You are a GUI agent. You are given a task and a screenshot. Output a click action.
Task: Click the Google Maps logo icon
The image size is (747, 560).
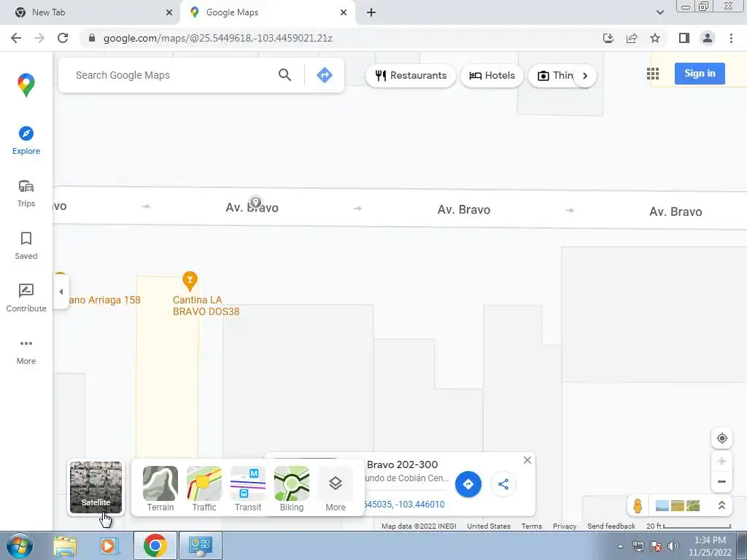pos(26,85)
